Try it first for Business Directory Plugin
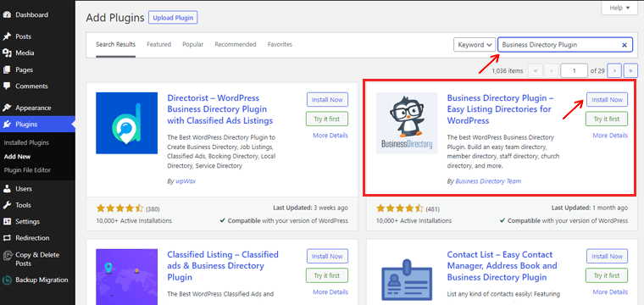This screenshot has width=644, height=305. pos(607,119)
